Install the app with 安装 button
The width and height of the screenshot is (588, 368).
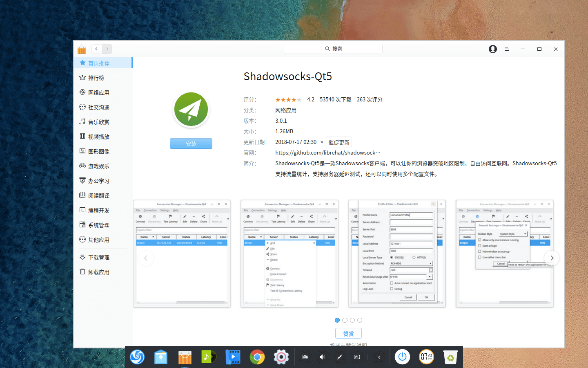[191, 144]
